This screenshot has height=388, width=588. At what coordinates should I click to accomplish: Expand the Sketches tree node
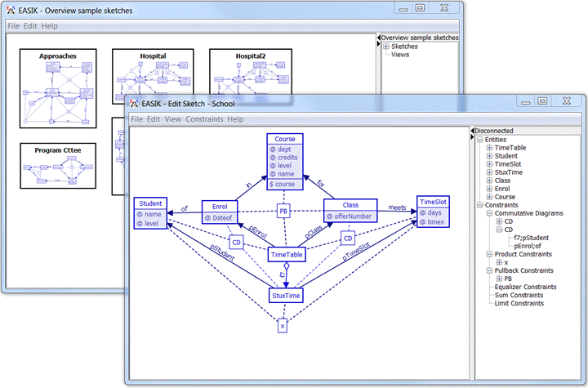pyautogui.click(x=386, y=47)
